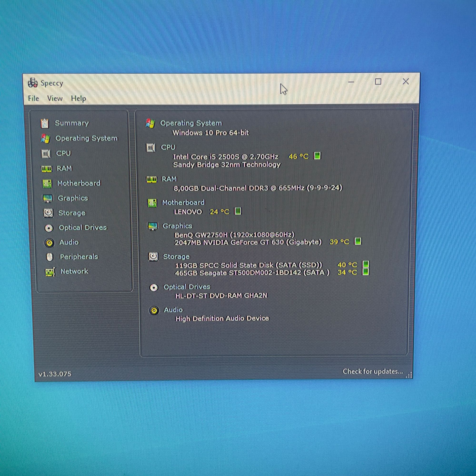Click the motherboard icon beside Motherboard heading
This screenshot has width=476, height=476.
[152, 203]
